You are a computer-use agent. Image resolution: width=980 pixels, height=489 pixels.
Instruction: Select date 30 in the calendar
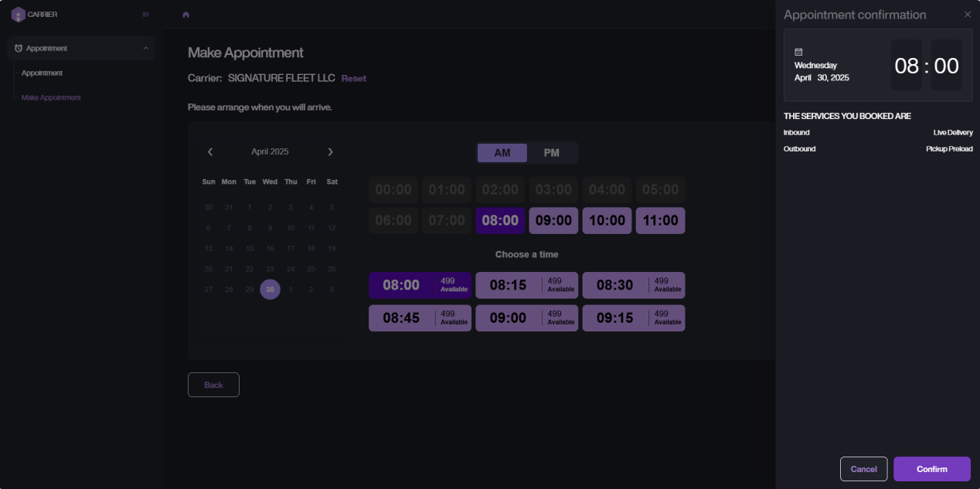pyautogui.click(x=270, y=290)
